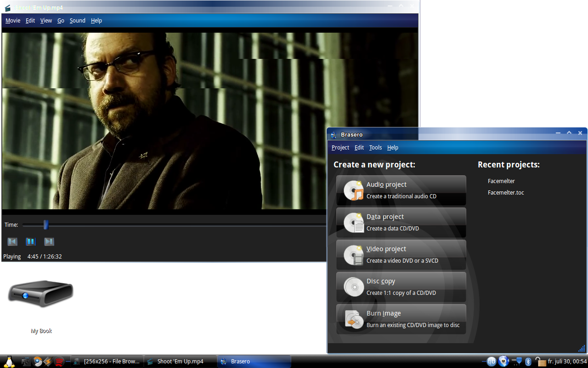Viewport: 588px width, 368px height.
Task: Click the Bluetooth tray icon
Action: pyautogui.click(x=528, y=362)
